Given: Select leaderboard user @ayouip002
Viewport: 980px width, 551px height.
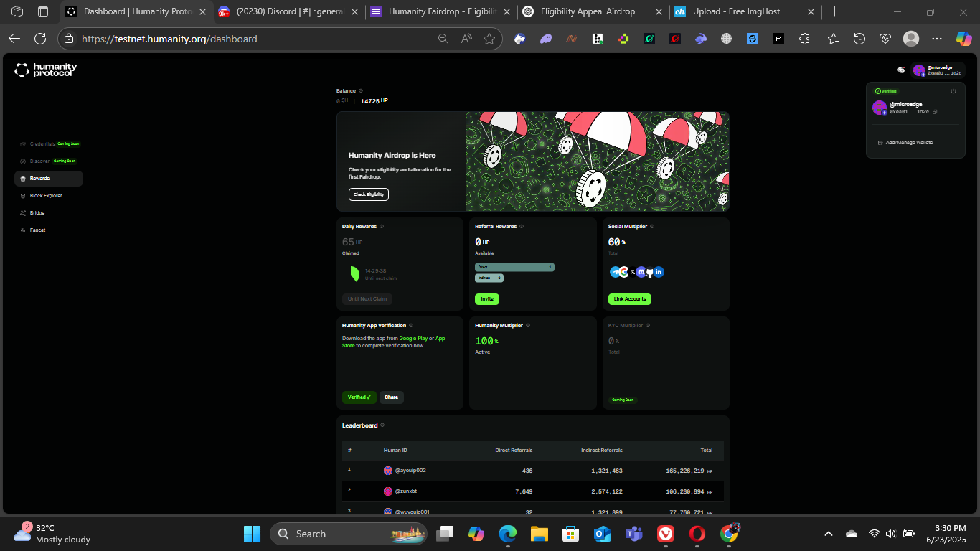Looking at the screenshot, I should tap(405, 471).
